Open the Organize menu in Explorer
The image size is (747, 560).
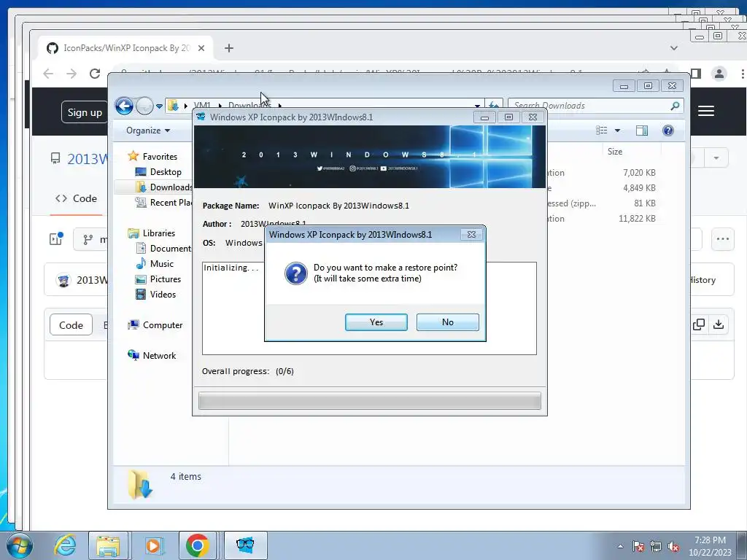click(x=148, y=131)
